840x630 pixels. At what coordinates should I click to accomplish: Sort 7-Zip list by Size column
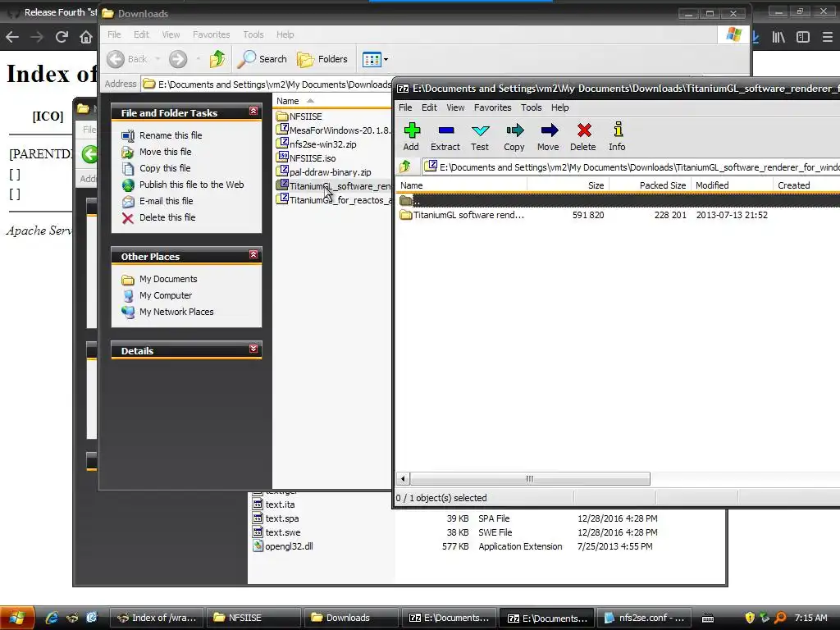(568, 185)
